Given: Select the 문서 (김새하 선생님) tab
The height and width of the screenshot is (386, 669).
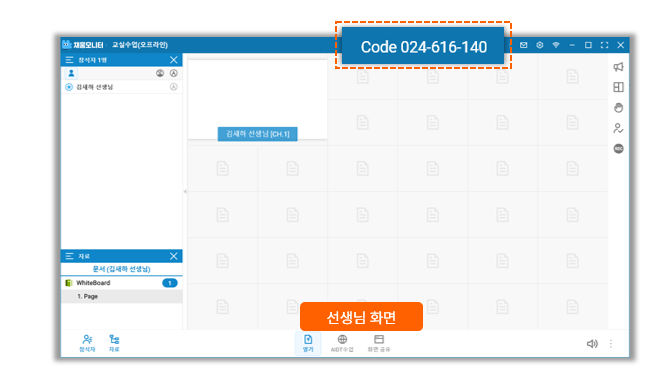Looking at the screenshot, I should click(x=122, y=269).
